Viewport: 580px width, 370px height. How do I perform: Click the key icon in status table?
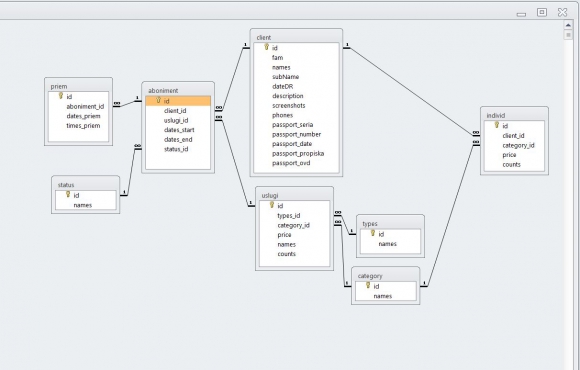(68, 194)
